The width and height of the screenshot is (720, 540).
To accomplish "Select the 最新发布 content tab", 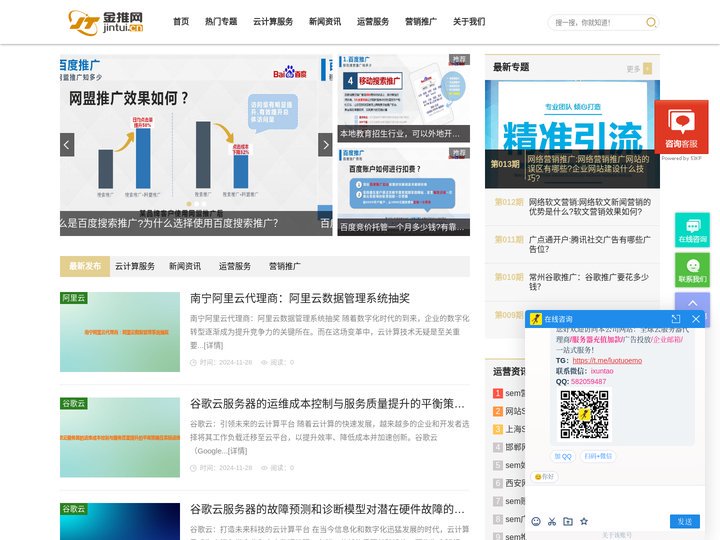I will tap(85, 266).
